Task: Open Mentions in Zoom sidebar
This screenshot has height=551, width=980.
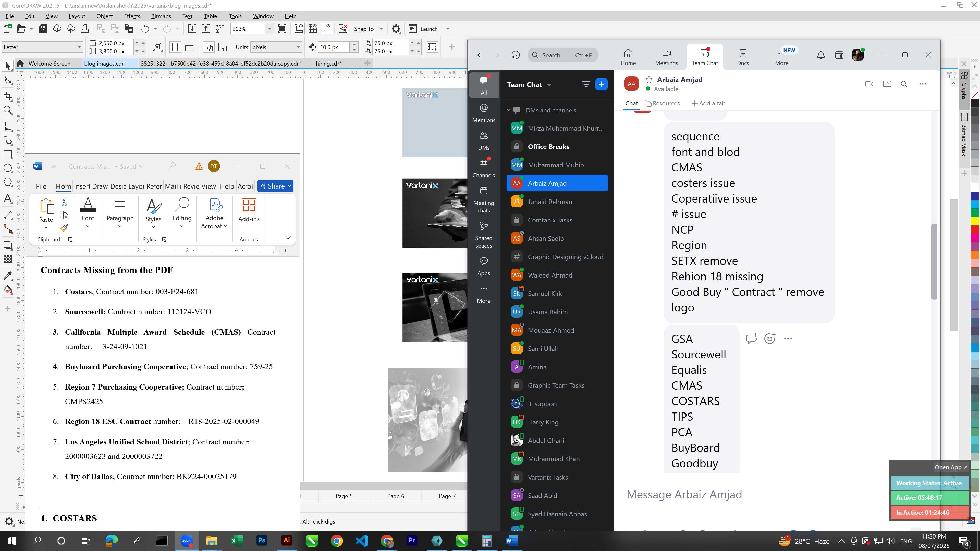Action: 484,113
